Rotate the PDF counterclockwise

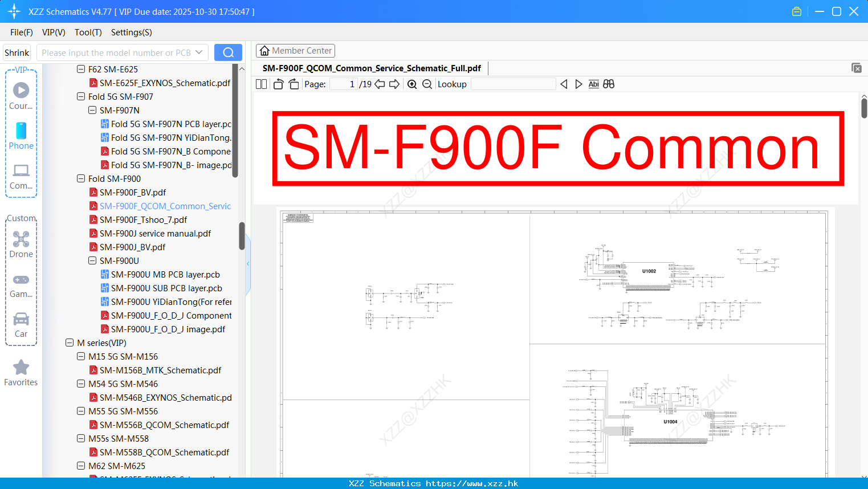(x=278, y=84)
